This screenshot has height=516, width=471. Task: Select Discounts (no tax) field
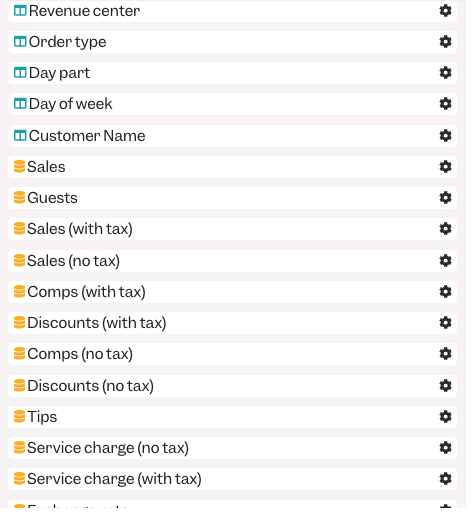pos(232,386)
